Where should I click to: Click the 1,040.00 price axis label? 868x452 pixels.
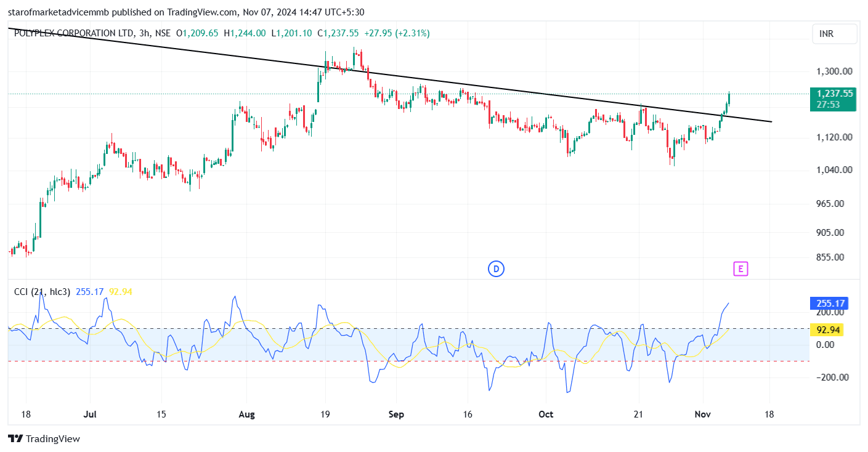tap(835, 169)
